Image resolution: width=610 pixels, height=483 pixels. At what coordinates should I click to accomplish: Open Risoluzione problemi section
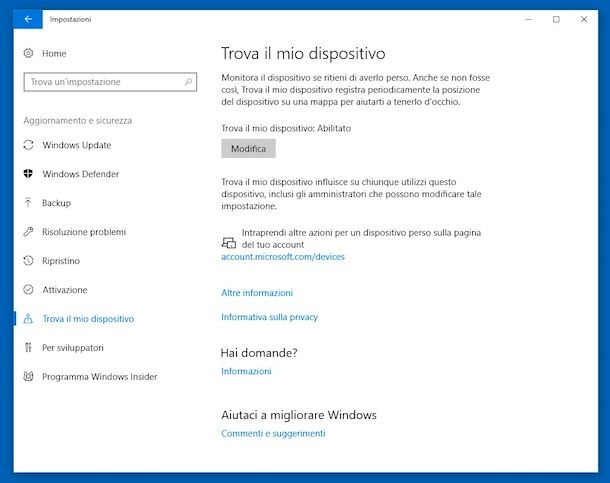[84, 232]
